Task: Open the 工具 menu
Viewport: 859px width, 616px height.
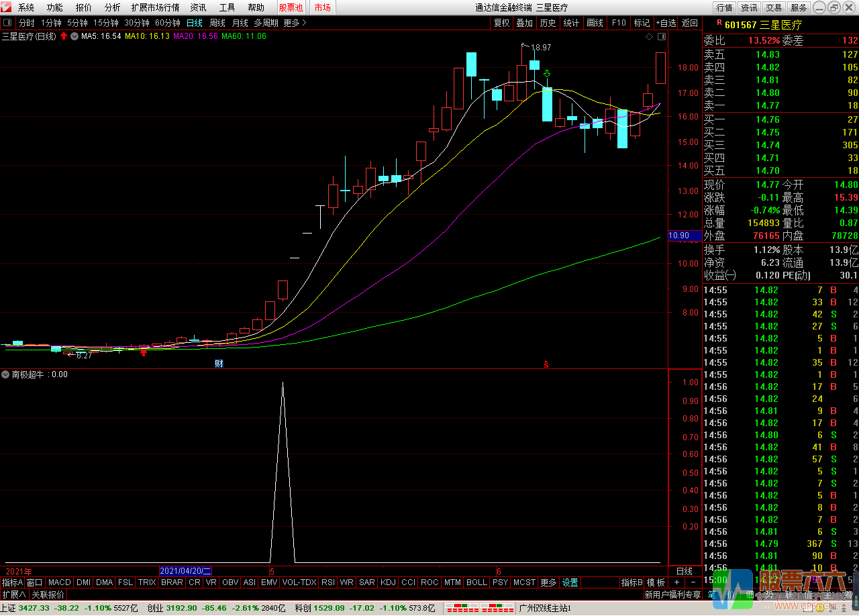Action: tap(228, 8)
